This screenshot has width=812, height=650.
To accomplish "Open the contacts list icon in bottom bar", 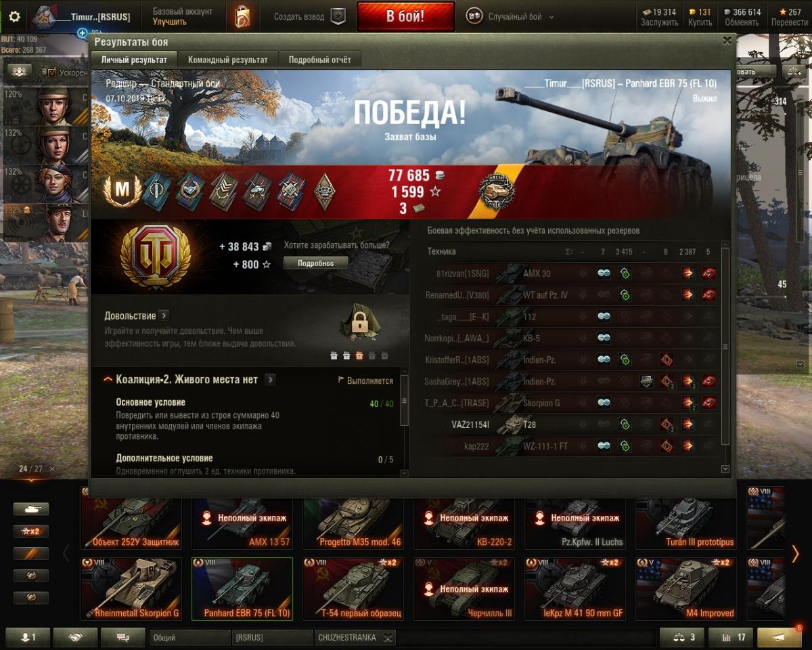I will (x=27, y=637).
